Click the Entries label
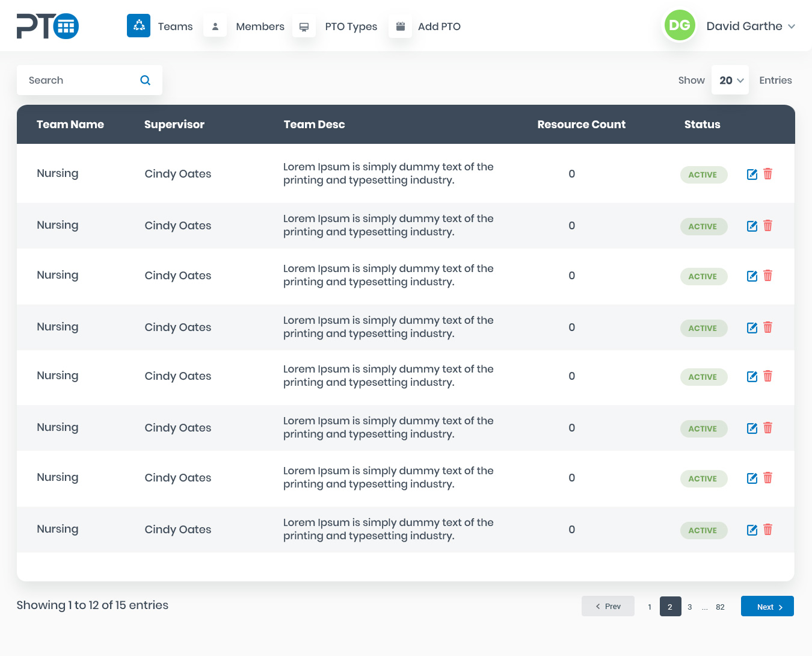The image size is (812, 656). pyautogui.click(x=775, y=80)
